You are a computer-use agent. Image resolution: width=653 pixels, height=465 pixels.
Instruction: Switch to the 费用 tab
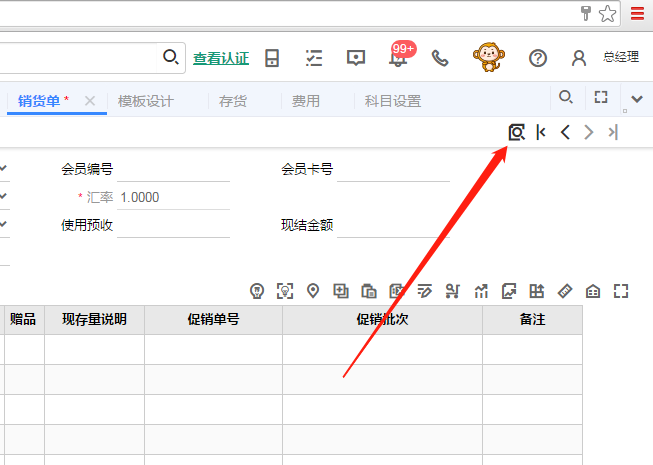coord(306,101)
